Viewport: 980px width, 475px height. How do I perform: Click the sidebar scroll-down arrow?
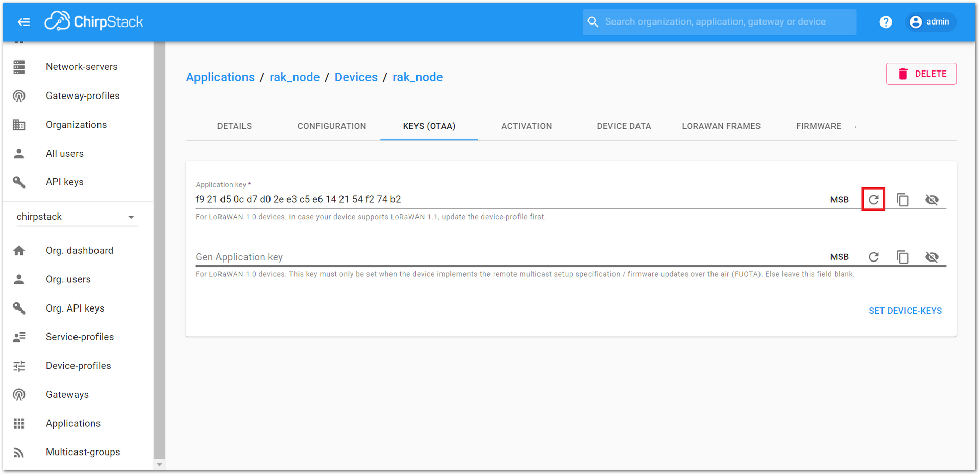(x=159, y=465)
